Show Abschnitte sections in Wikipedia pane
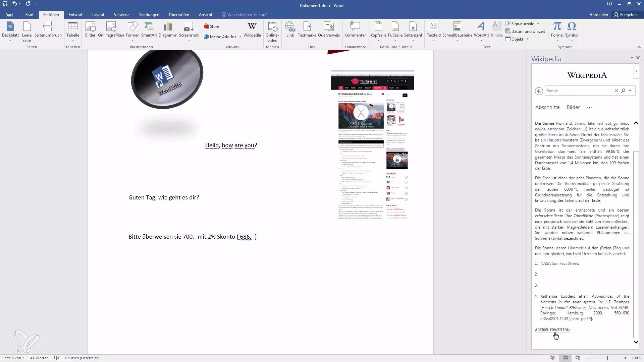644x362 pixels. 547,107
